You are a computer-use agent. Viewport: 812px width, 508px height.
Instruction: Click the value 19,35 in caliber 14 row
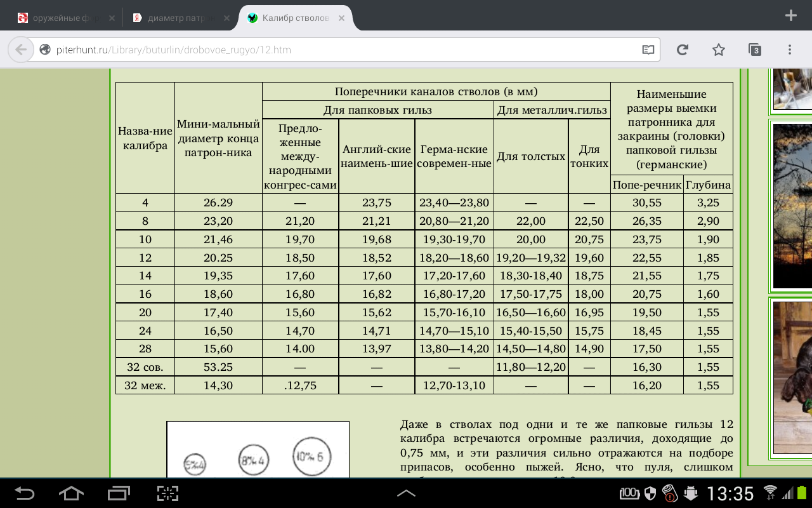pyautogui.click(x=218, y=276)
